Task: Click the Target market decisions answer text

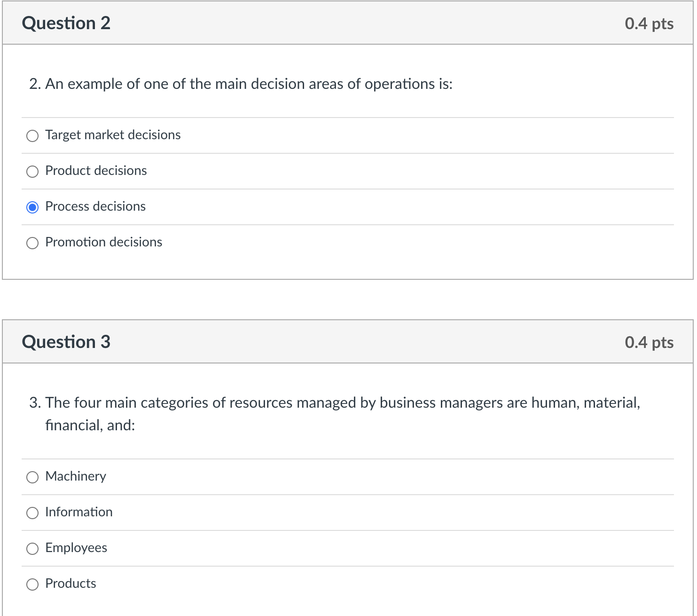Action: pyautogui.click(x=113, y=135)
